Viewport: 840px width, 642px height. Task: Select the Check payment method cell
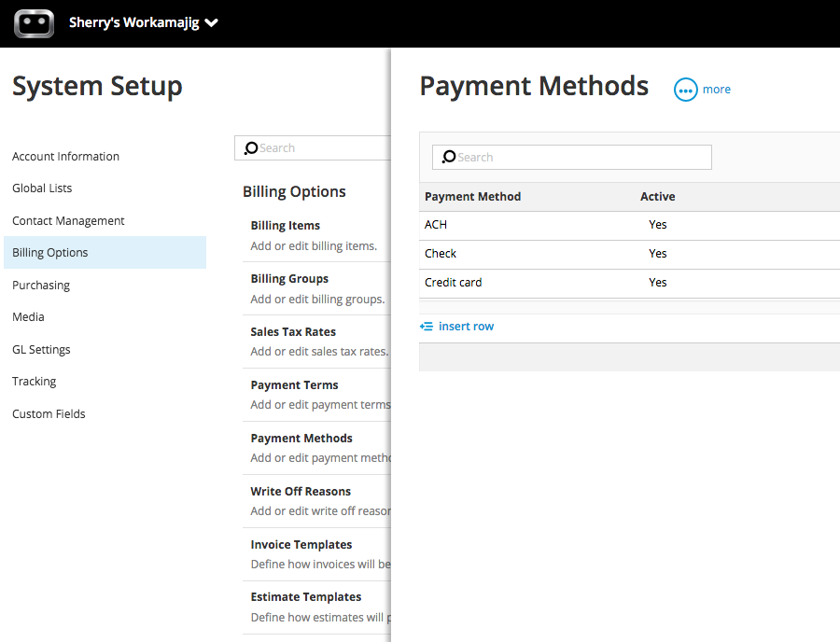click(x=441, y=253)
